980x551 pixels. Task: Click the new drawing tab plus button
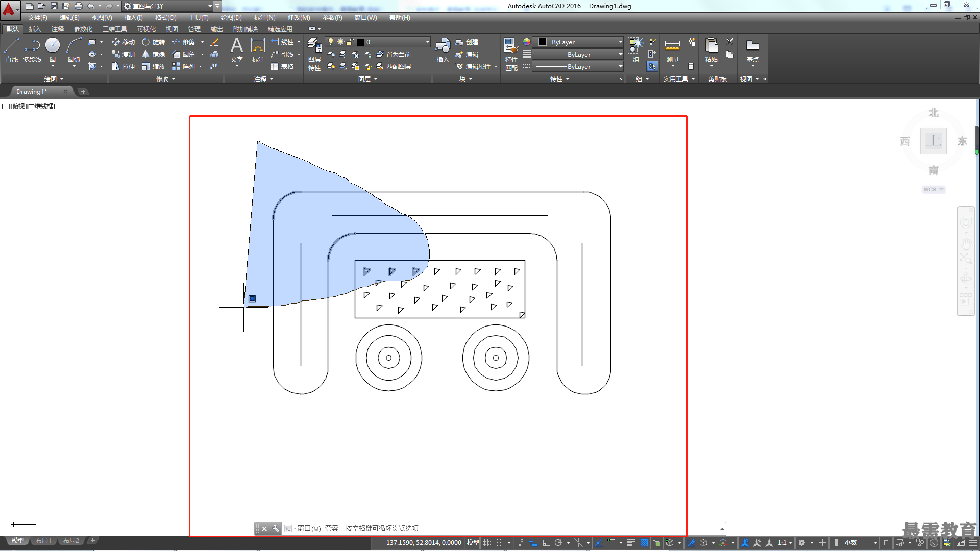pos(83,92)
